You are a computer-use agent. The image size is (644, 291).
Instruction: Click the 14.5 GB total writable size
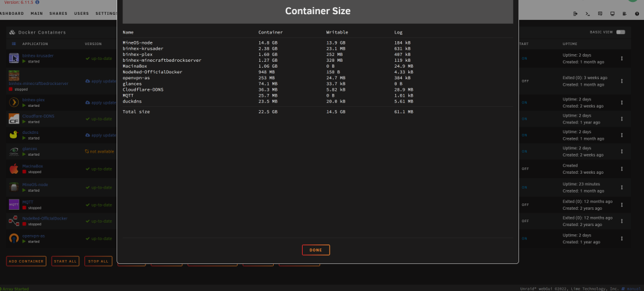pyautogui.click(x=336, y=111)
